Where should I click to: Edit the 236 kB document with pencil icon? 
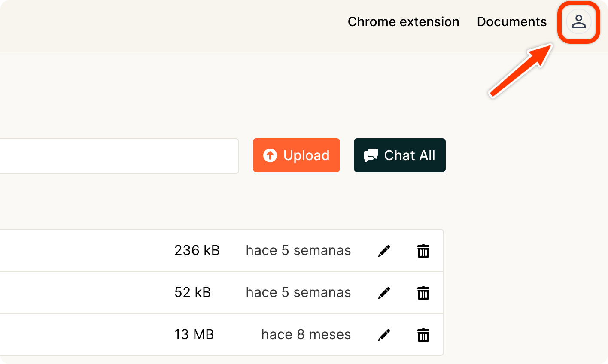pos(384,251)
